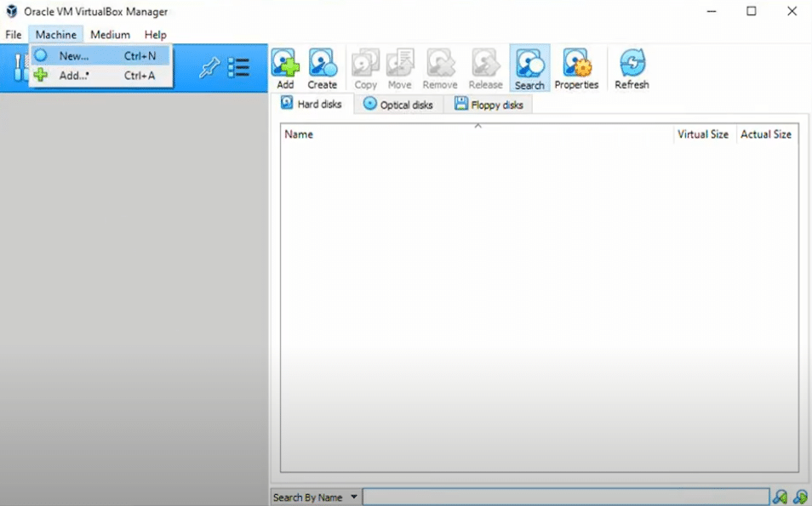This screenshot has height=506, width=812.
Task: Open disk Properties from the toolbar
Action: coord(576,68)
